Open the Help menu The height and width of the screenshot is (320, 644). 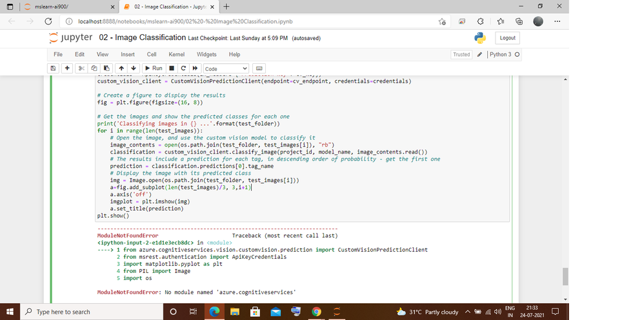pos(234,54)
